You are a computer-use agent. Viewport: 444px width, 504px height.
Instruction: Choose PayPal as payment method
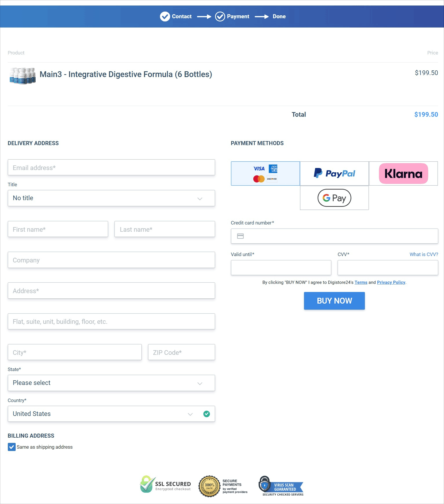coord(334,174)
